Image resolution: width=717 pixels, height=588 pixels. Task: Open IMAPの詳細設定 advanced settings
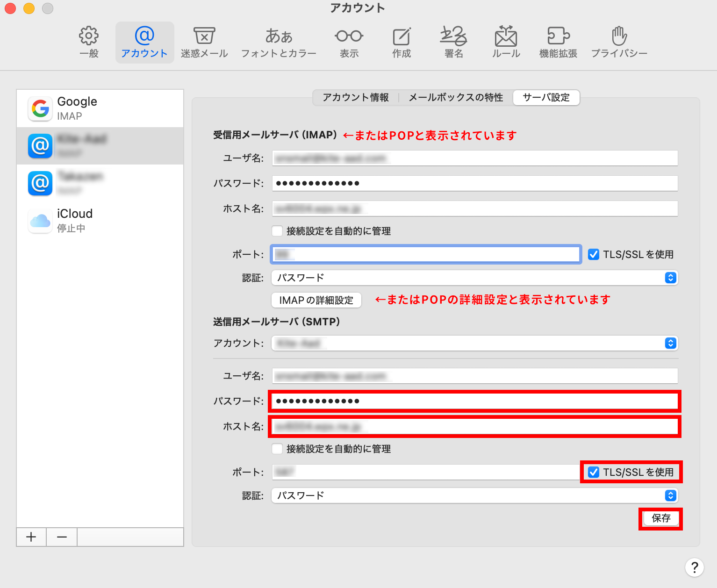(x=316, y=300)
